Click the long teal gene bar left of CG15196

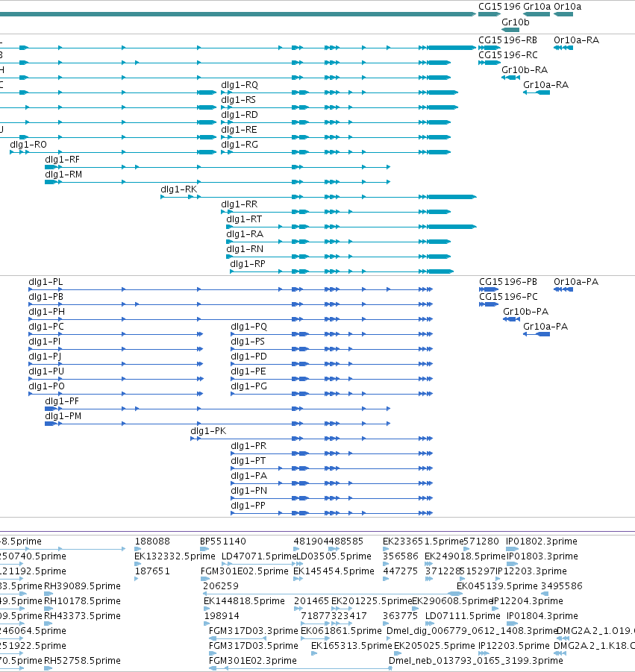click(x=237, y=14)
